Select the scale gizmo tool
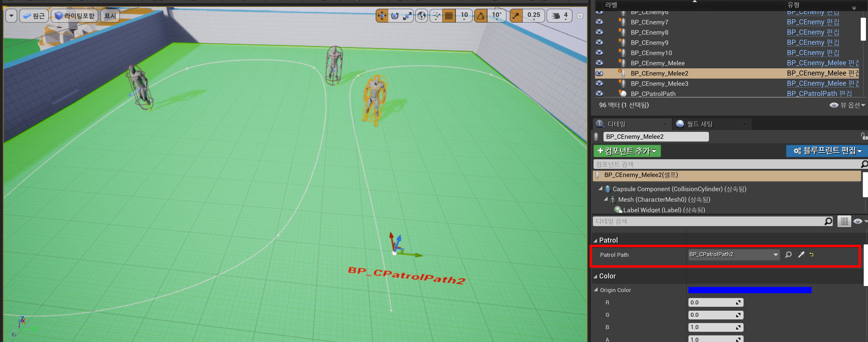 tap(407, 15)
